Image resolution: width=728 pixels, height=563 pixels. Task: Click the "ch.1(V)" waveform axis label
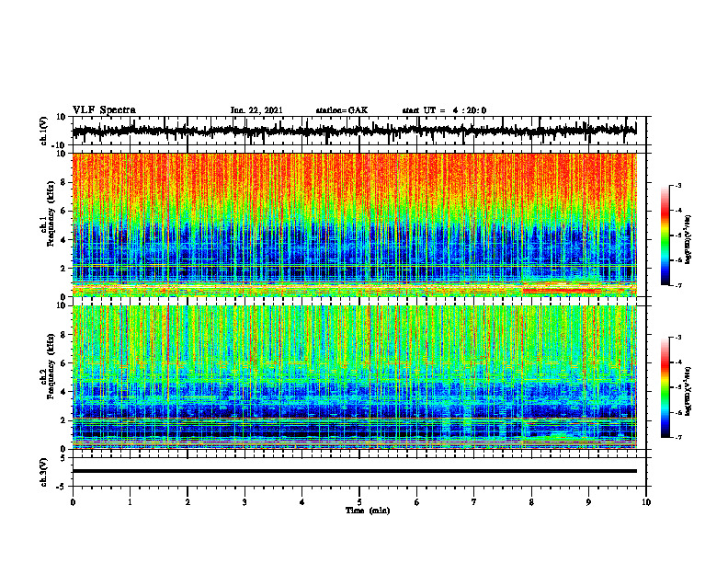click(x=45, y=131)
